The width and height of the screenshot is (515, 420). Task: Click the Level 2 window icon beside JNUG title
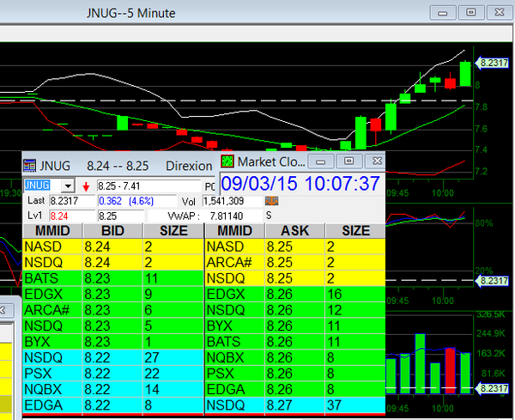coord(30,162)
